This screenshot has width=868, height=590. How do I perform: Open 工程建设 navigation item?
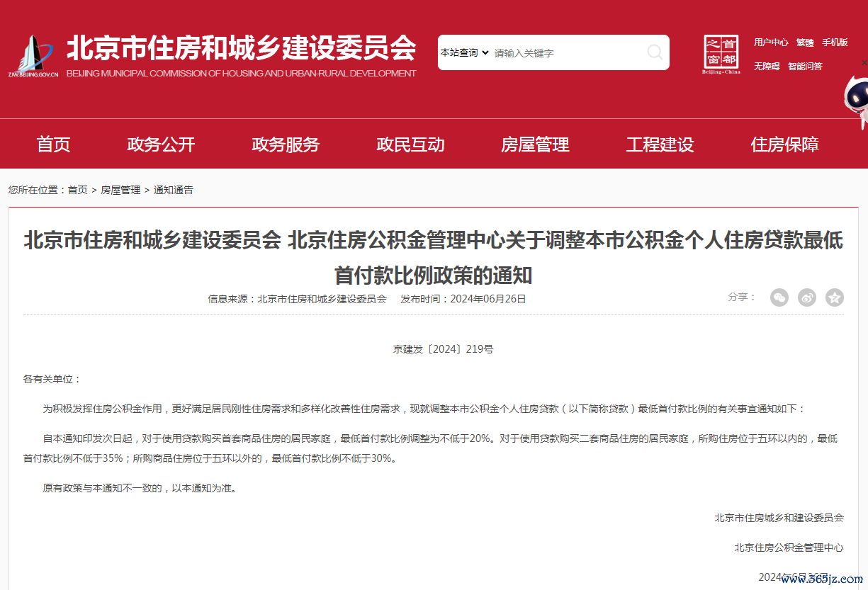point(660,144)
